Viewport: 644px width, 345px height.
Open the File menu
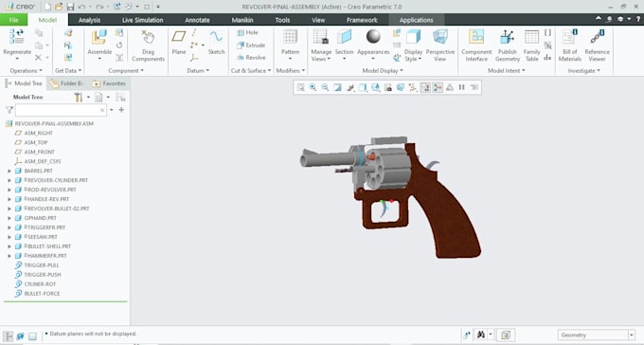[x=13, y=20]
